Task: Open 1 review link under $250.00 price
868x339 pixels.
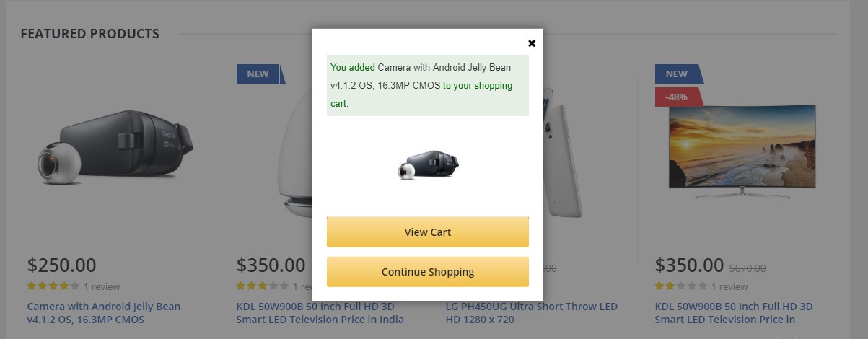Action: pyautogui.click(x=102, y=286)
